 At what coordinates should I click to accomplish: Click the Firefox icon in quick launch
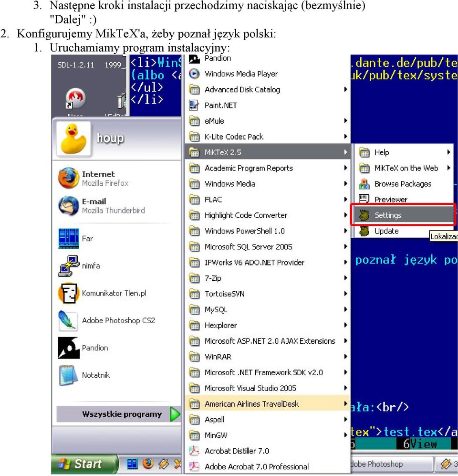pos(148,464)
